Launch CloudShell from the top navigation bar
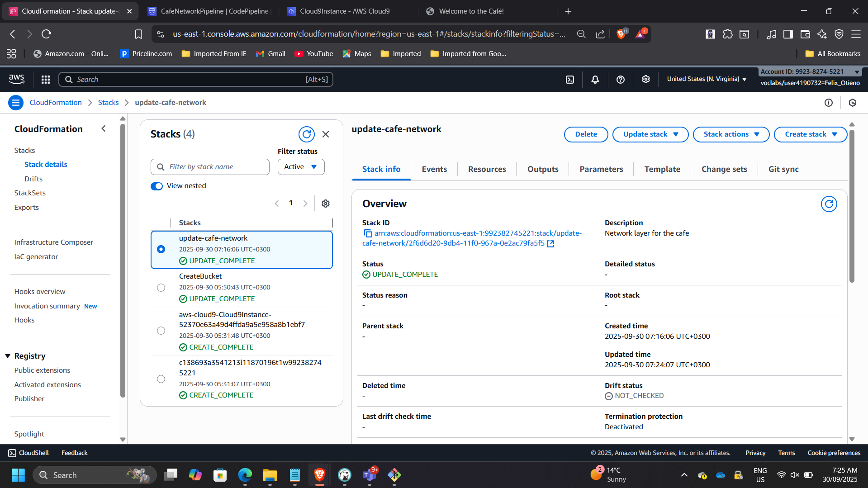 [x=570, y=80]
